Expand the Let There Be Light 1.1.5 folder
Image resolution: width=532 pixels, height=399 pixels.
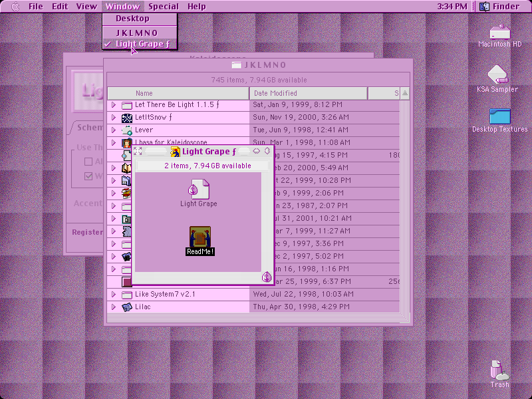coord(114,105)
